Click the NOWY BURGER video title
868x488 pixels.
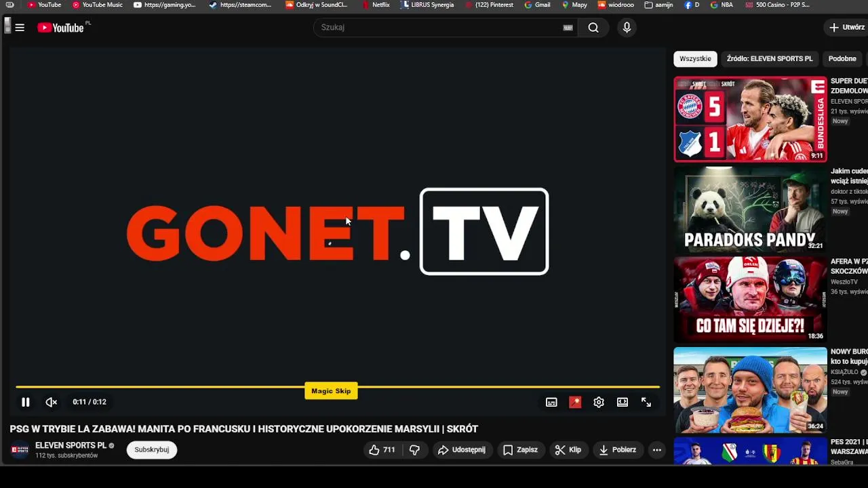pos(849,357)
